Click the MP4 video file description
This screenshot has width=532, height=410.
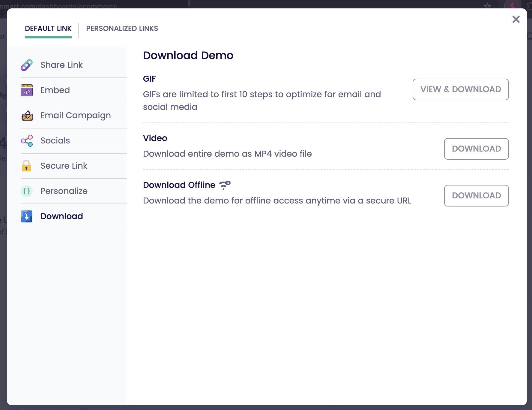pos(227,154)
